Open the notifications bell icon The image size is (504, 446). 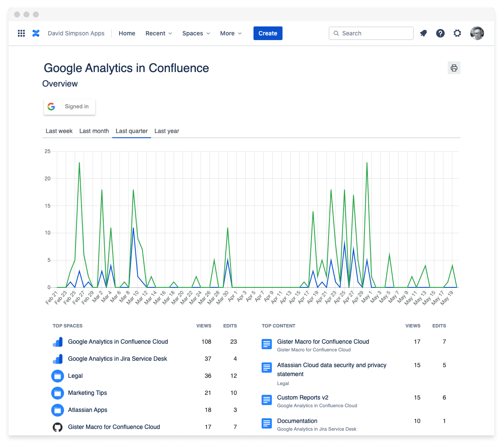tap(423, 33)
